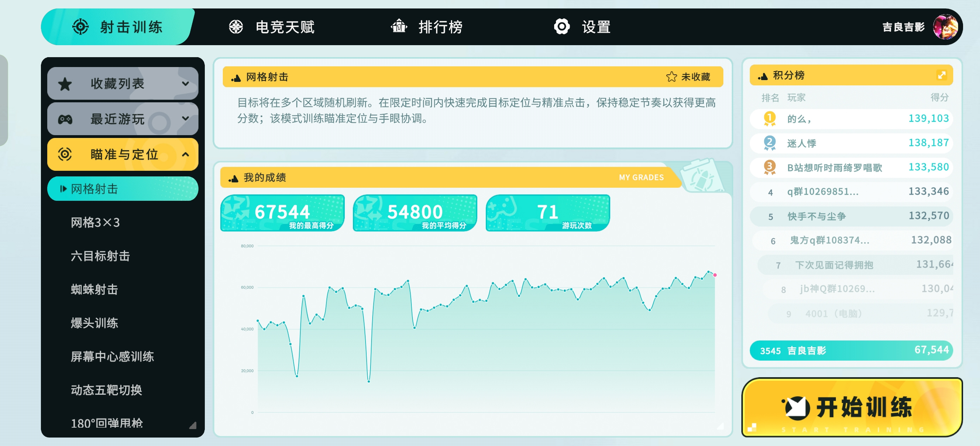Select 蜘蛛射击 training mode
Screen dimensions: 980x446
[x=94, y=289]
